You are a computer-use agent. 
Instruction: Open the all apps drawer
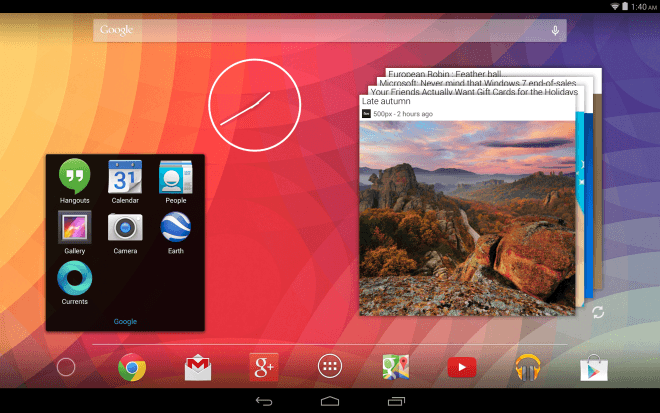pos(330,366)
